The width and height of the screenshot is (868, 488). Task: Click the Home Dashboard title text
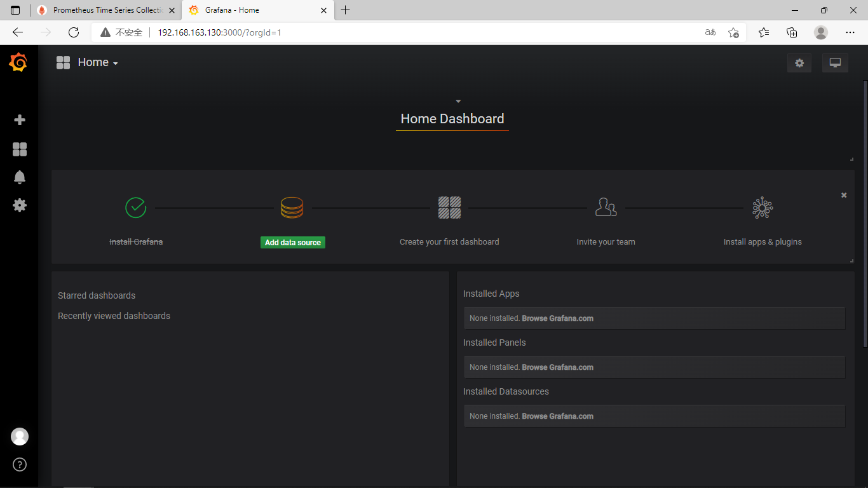click(x=452, y=119)
